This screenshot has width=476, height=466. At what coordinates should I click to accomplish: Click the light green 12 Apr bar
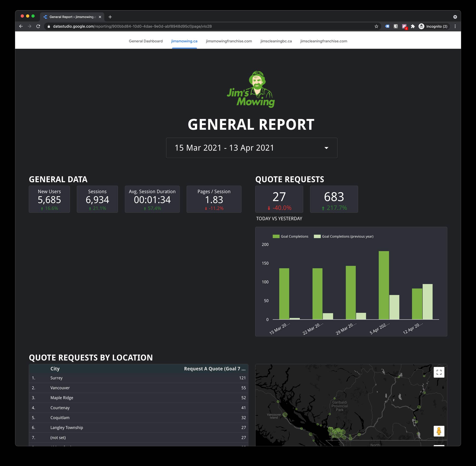[x=427, y=302]
